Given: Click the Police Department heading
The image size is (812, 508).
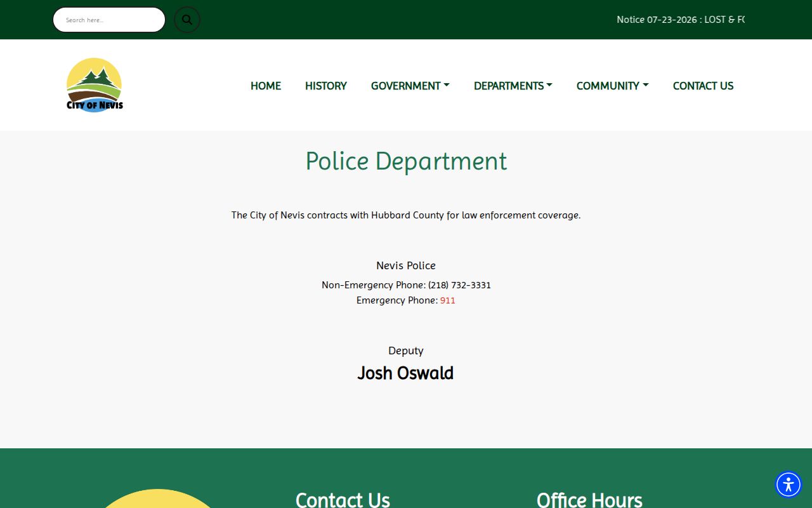Looking at the screenshot, I should click(x=406, y=161).
